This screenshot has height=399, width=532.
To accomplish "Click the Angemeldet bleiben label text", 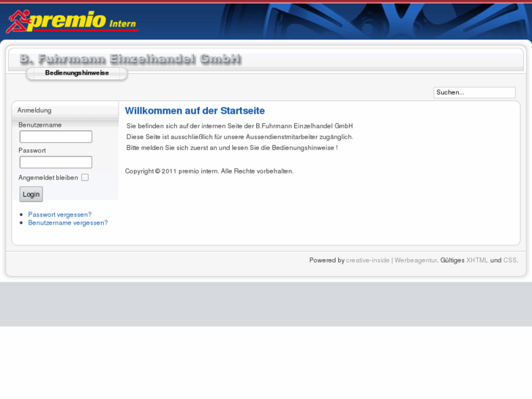I will pyautogui.click(x=48, y=178).
